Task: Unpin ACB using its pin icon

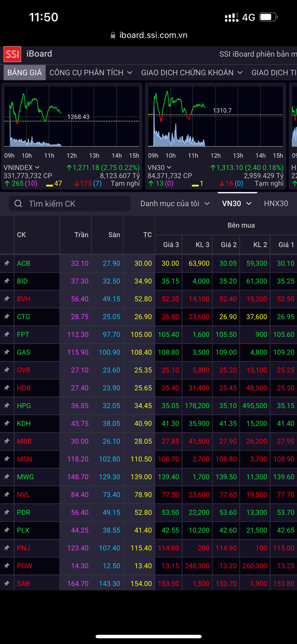Action: [7, 264]
